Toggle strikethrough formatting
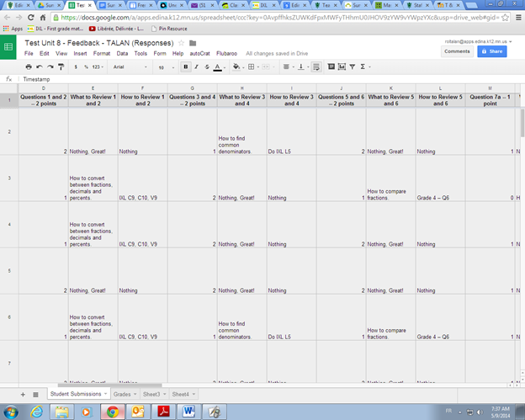The image size is (525, 420). pos(207,67)
